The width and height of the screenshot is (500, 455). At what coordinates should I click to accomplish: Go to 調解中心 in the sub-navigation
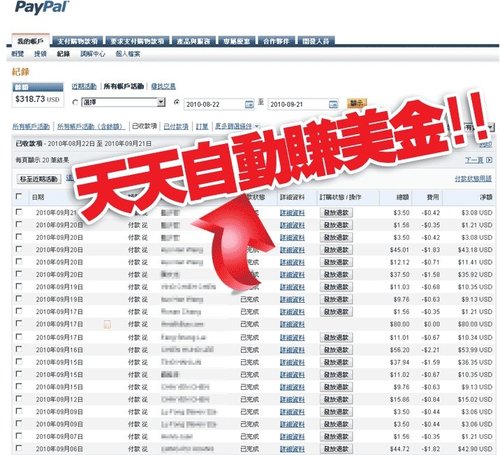pos(93,54)
